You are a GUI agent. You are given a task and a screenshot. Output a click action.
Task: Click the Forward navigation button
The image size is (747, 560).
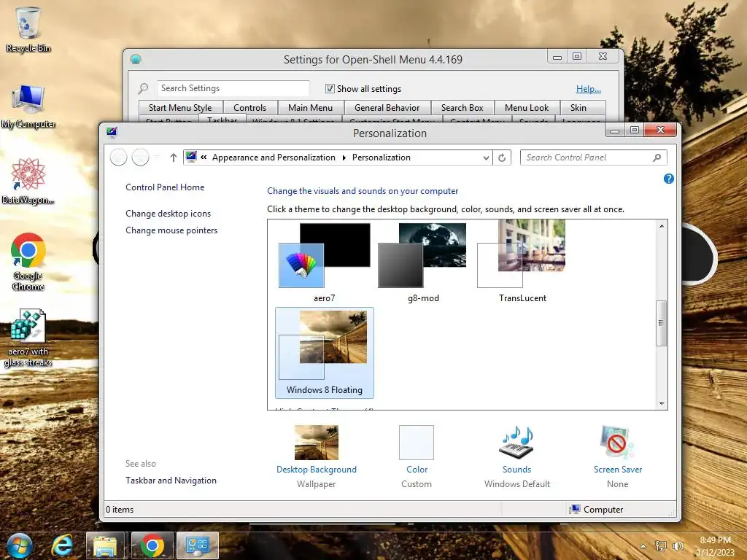pyautogui.click(x=140, y=157)
